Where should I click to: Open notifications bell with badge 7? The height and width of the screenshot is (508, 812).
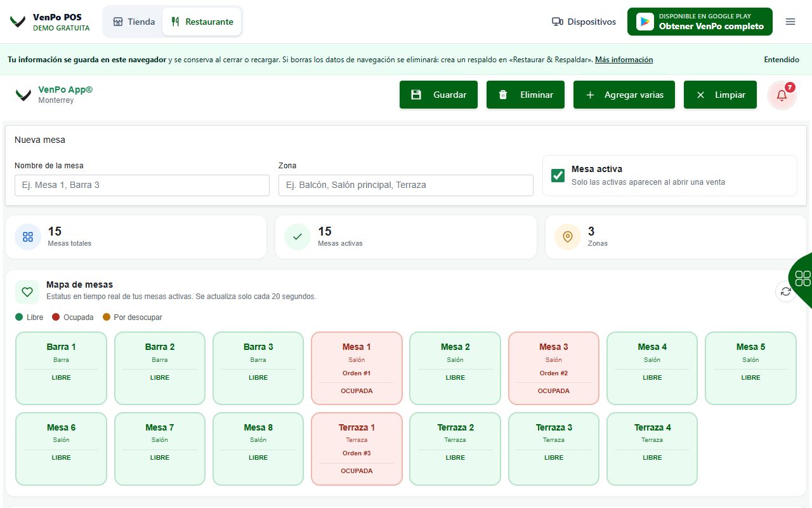coord(782,95)
